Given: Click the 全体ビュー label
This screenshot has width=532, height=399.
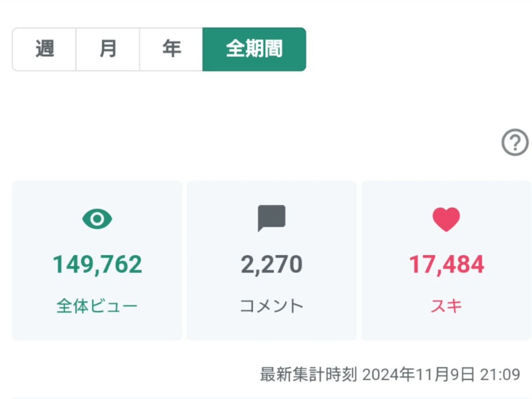Looking at the screenshot, I should pyautogui.click(x=97, y=306).
